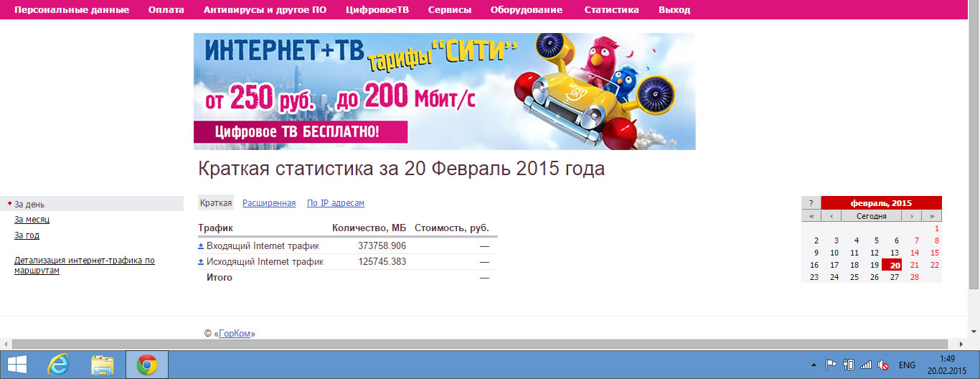Open the Оплата menu item
Screen dimensions: 980x379
166,10
